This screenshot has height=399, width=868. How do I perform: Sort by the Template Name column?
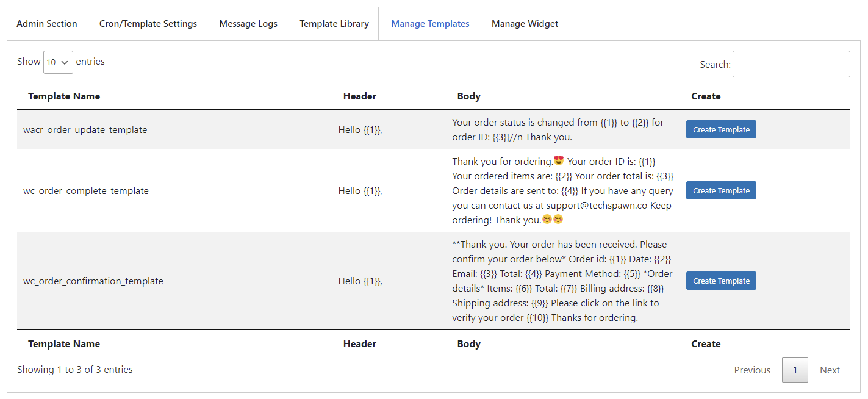[64, 96]
